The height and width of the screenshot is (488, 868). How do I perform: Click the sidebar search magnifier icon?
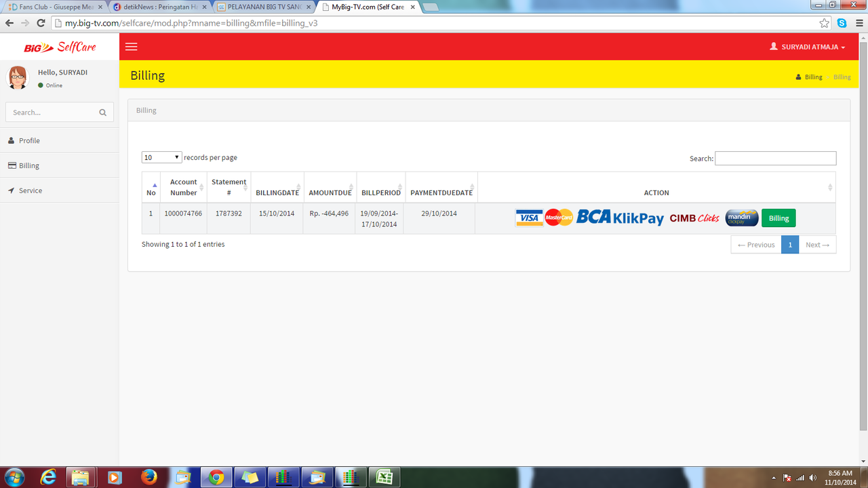pyautogui.click(x=103, y=113)
